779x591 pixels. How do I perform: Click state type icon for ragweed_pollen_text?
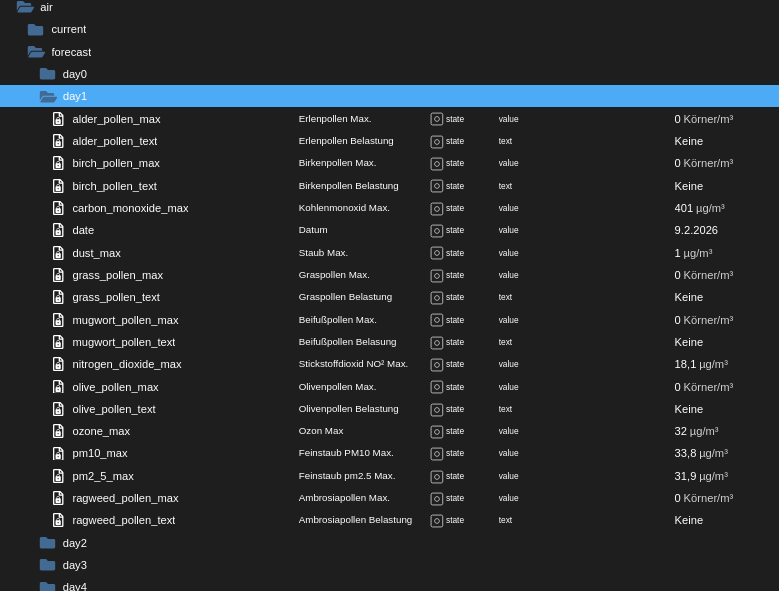[x=437, y=520]
